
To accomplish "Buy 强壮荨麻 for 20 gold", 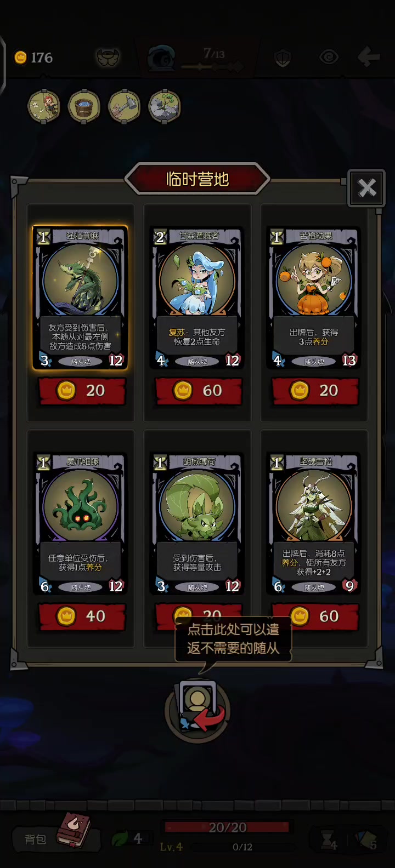I will pyautogui.click(x=82, y=391).
